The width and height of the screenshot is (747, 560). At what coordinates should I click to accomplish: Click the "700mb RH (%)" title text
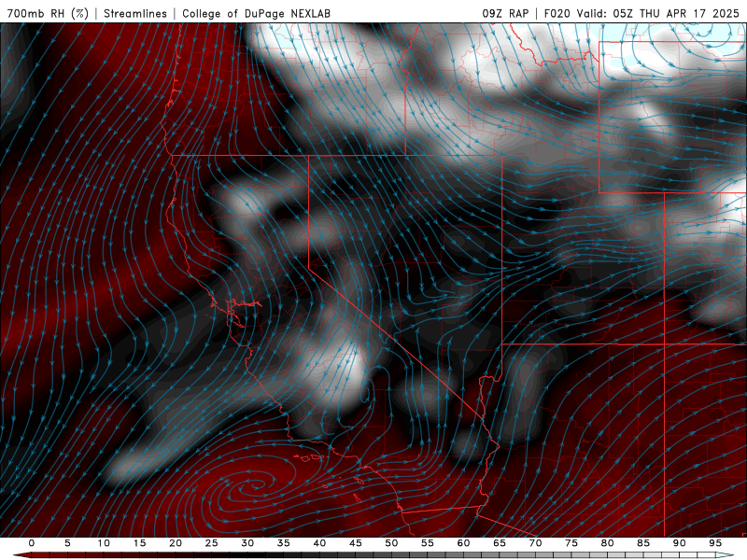point(49,13)
